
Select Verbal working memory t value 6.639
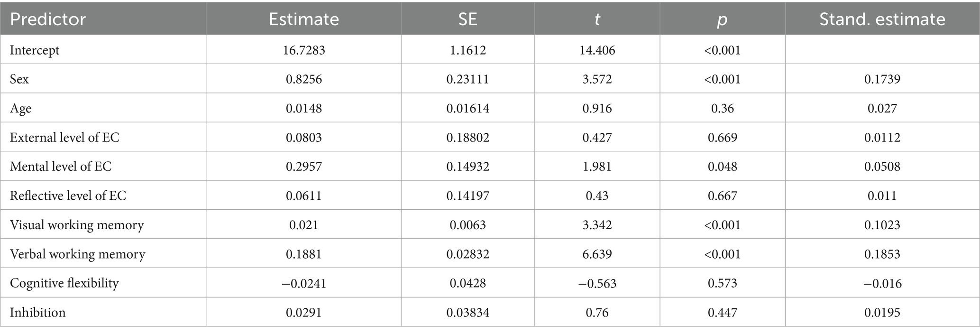[597, 254]
